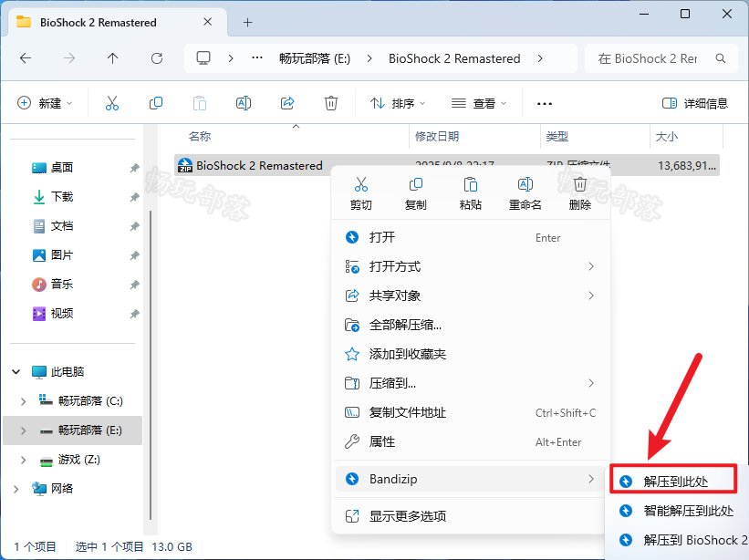Click the Rename icon in the toolbar
This screenshot has width=749, height=560.
click(x=244, y=103)
